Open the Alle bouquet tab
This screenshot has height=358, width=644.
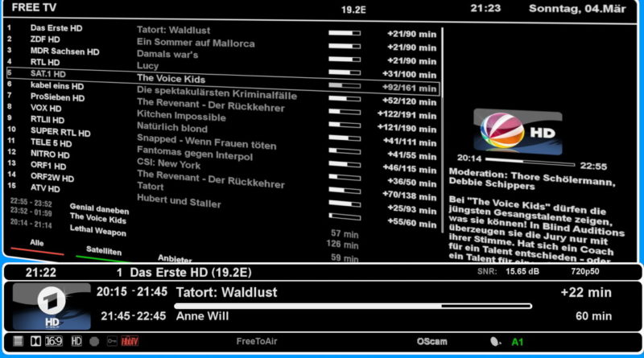point(36,243)
